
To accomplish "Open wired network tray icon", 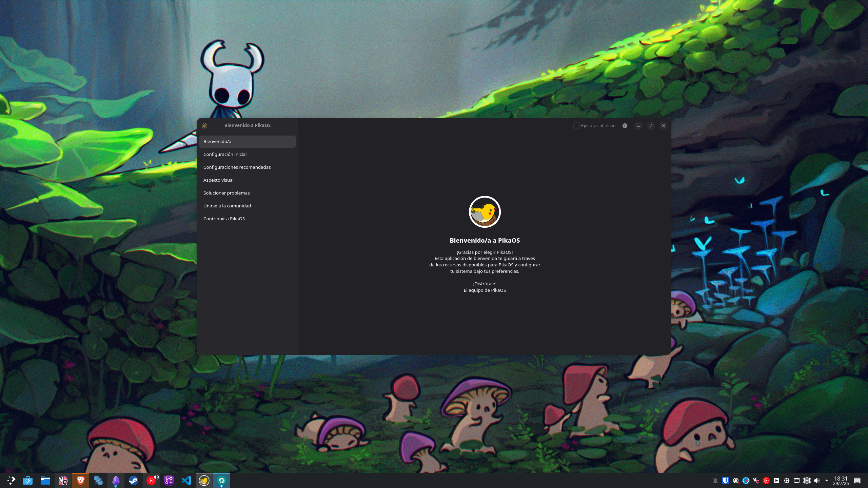I will [x=797, y=481].
